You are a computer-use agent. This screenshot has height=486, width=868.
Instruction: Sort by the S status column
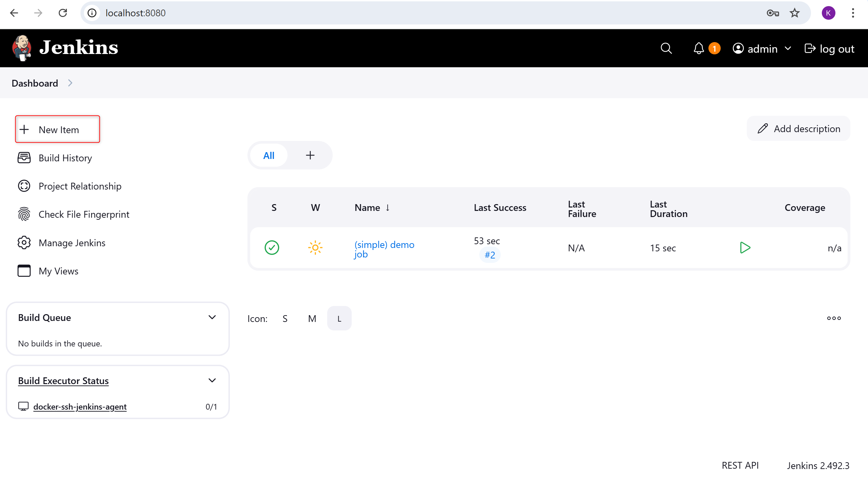pos(274,208)
